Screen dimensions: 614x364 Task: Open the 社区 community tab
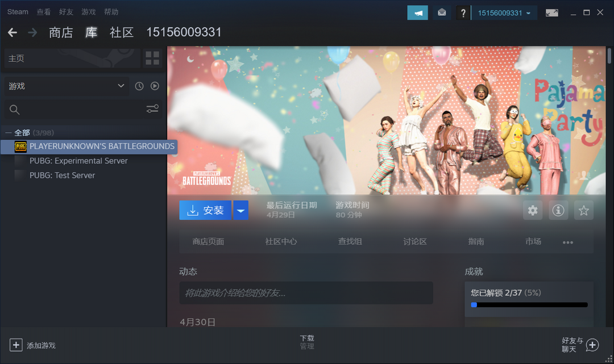coord(122,32)
